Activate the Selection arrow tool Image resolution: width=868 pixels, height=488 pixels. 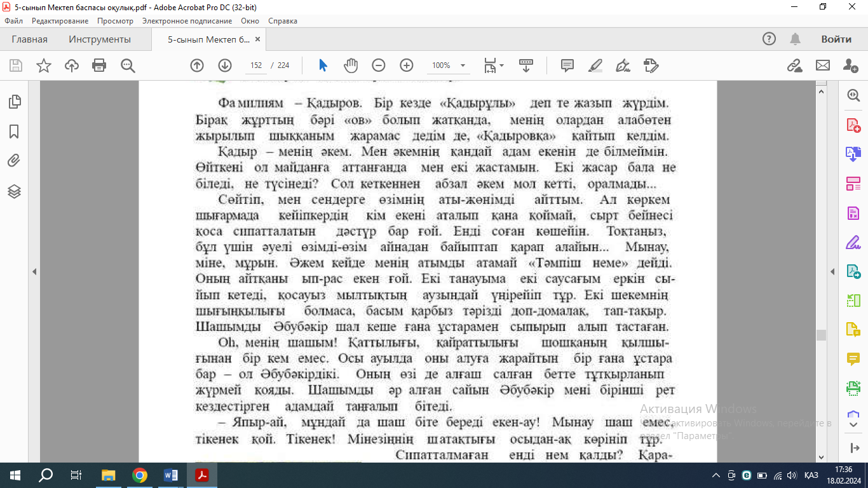click(x=323, y=65)
